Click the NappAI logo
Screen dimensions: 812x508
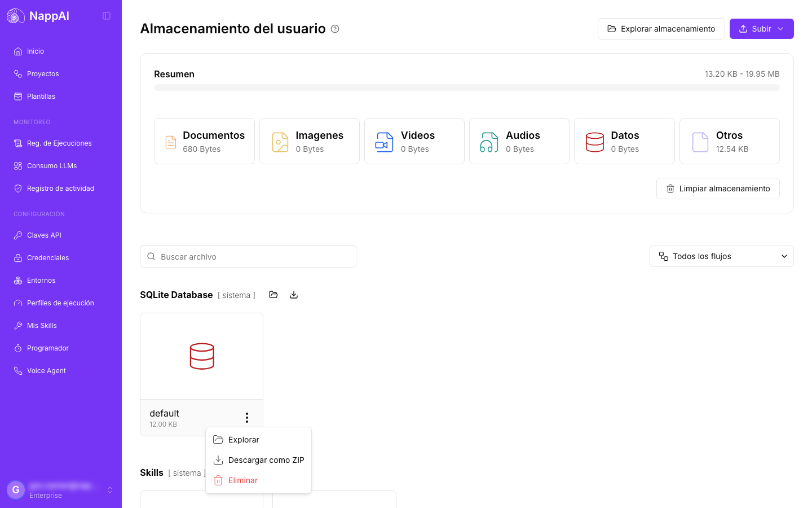(x=38, y=16)
